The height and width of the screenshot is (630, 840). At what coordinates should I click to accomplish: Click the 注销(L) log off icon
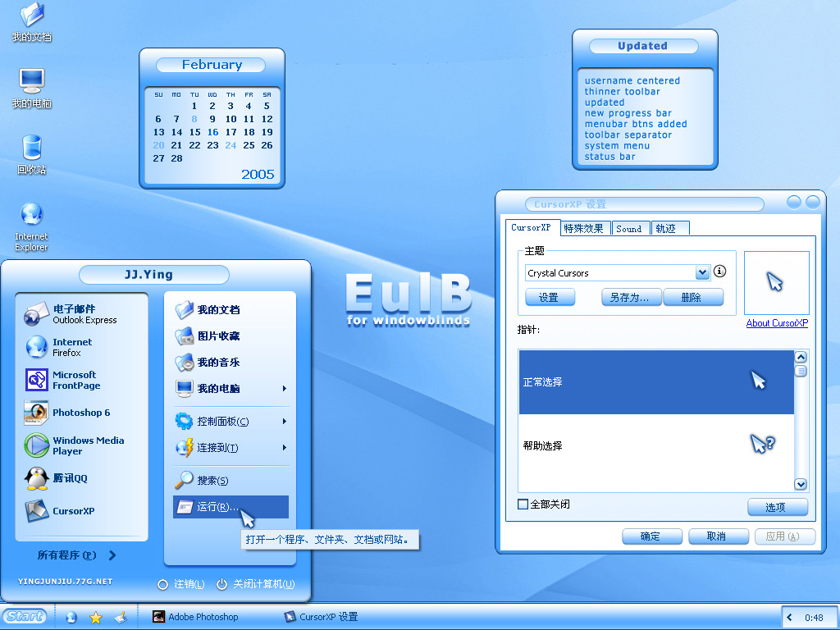pyautogui.click(x=163, y=584)
